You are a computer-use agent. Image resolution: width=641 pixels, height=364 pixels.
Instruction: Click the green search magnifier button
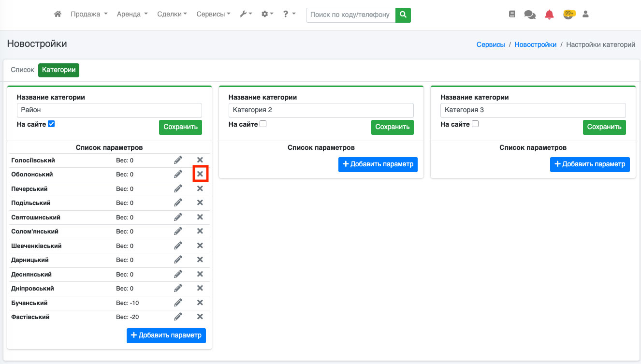tap(403, 15)
